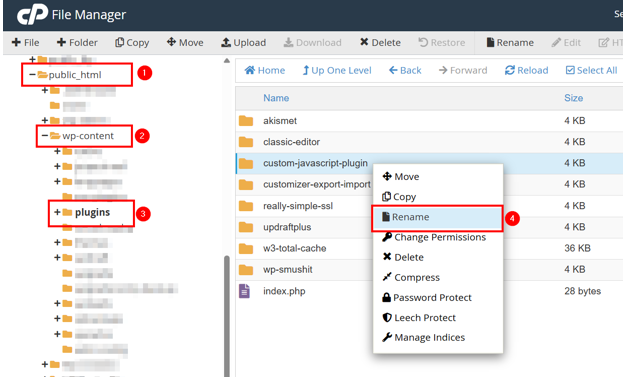This screenshot has width=623, height=377.
Task: Select the wp-smushit folder icon
Action: (246, 270)
